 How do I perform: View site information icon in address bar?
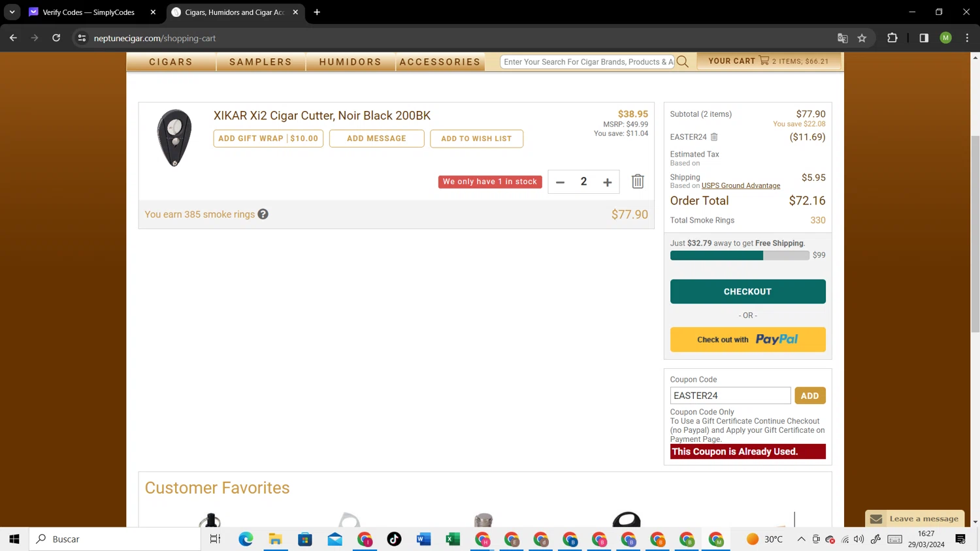[x=82, y=38]
